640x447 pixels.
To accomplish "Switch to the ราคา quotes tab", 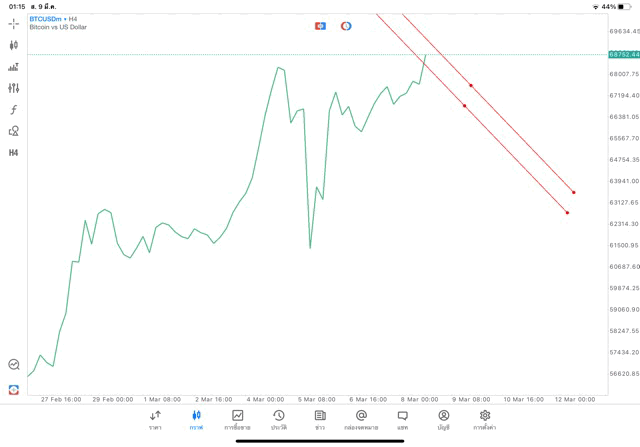I will (155, 420).
